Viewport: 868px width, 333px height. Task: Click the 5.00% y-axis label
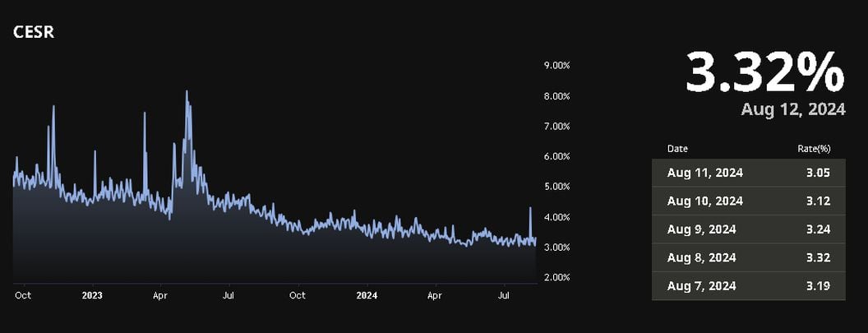pyautogui.click(x=557, y=186)
